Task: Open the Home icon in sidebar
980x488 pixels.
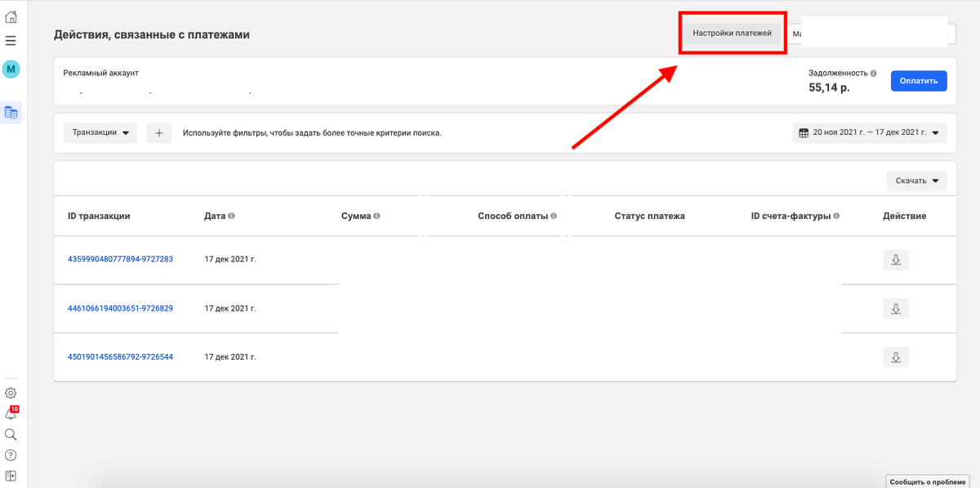Action: [11, 17]
